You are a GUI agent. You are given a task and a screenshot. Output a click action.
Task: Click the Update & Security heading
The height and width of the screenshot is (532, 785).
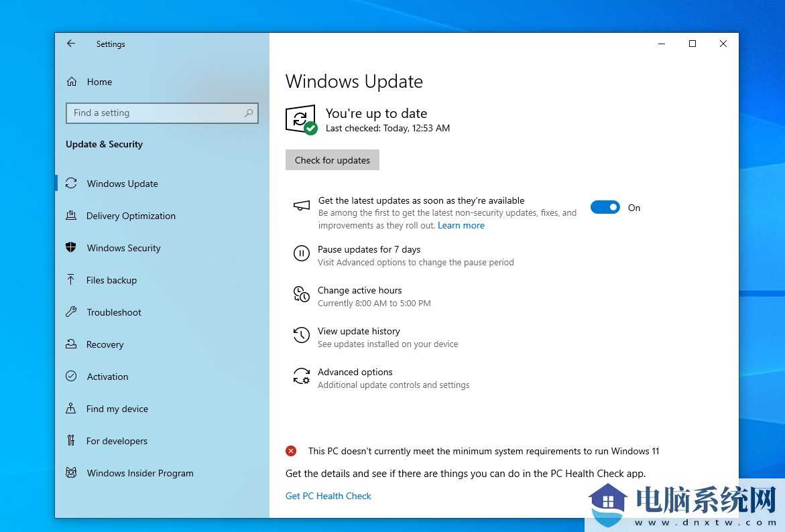104,144
